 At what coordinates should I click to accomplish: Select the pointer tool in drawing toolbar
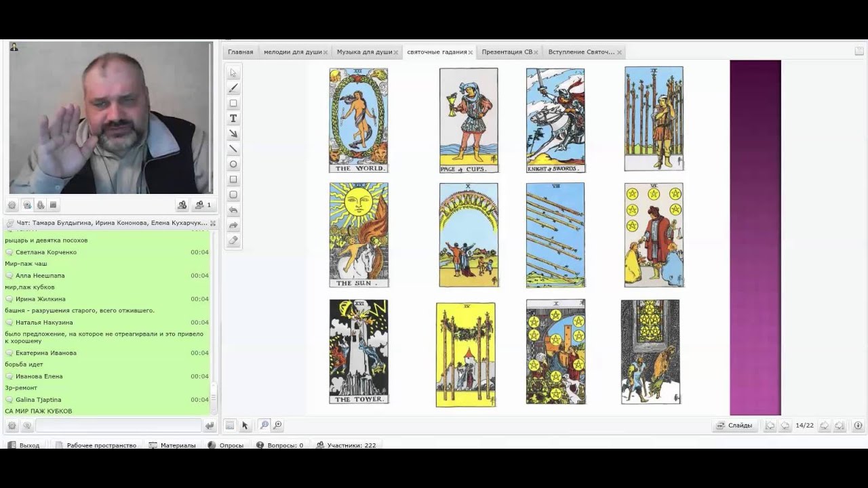click(x=233, y=73)
